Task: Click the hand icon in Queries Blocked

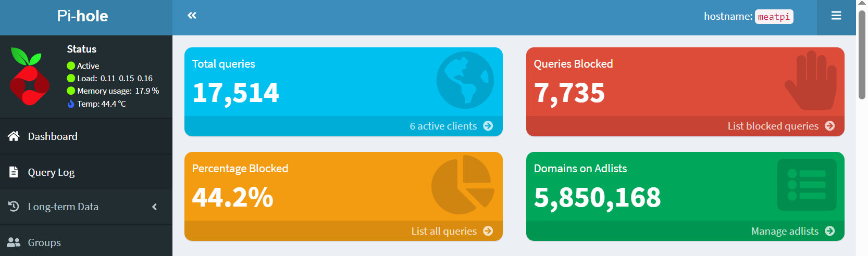Action: pos(811,80)
